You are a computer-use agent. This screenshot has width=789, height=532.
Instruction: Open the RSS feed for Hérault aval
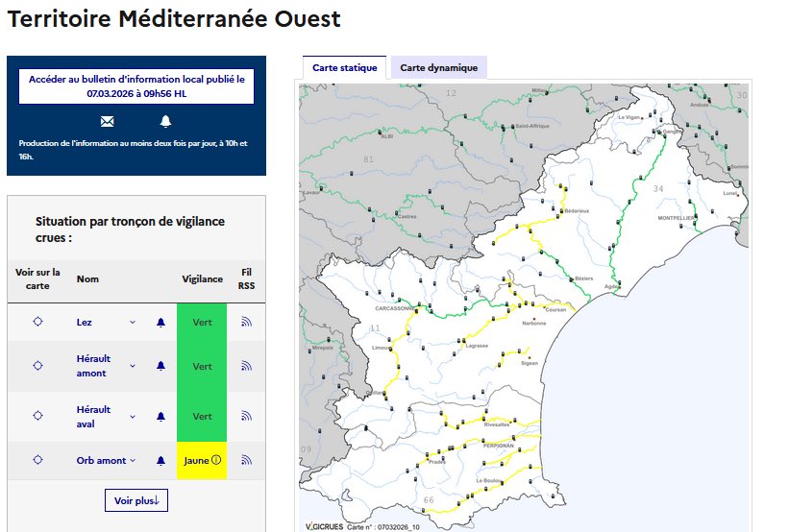tap(246, 416)
